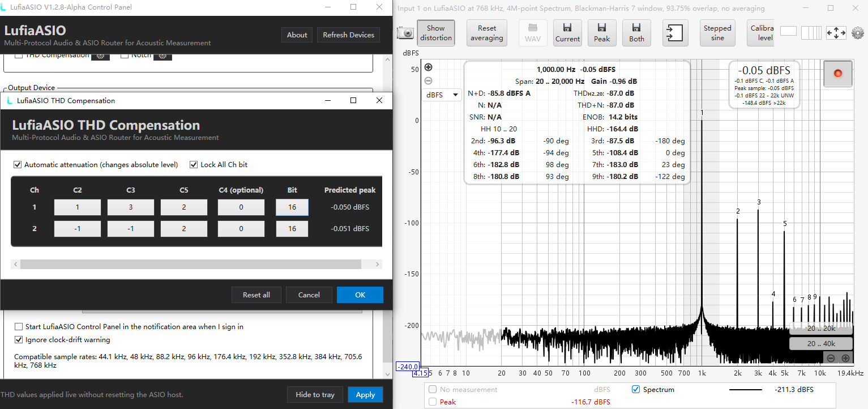The height and width of the screenshot is (409, 868).
Task: Click Hide to tray button
Action: 315,394
